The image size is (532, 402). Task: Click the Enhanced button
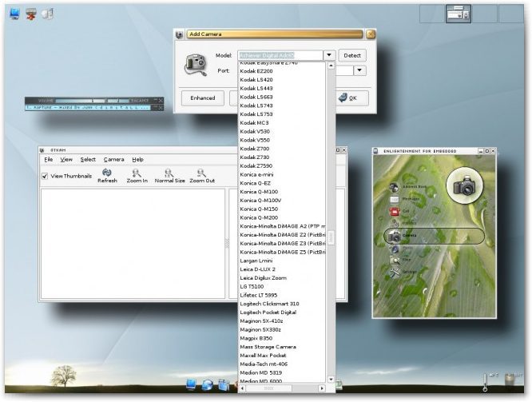[x=203, y=98]
